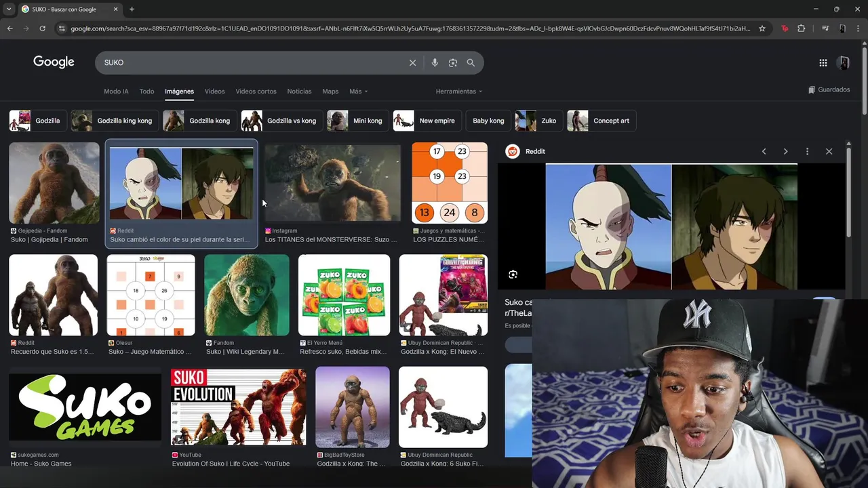
Task: Open the tab search dropdown
Action: pos(9,9)
